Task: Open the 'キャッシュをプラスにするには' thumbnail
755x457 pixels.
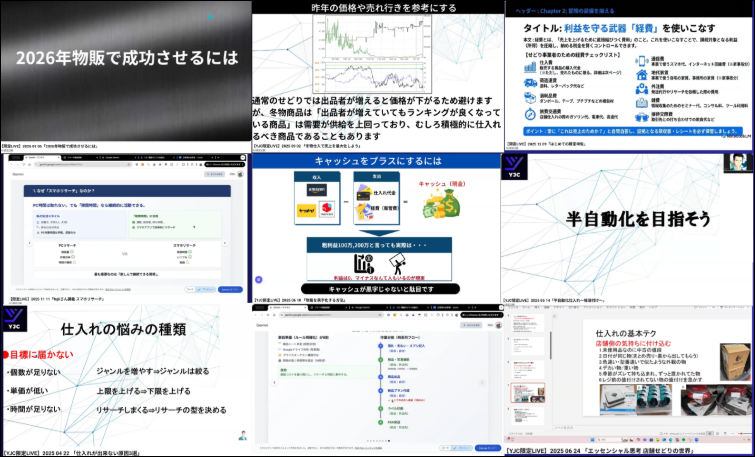Action: [x=377, y=224]
